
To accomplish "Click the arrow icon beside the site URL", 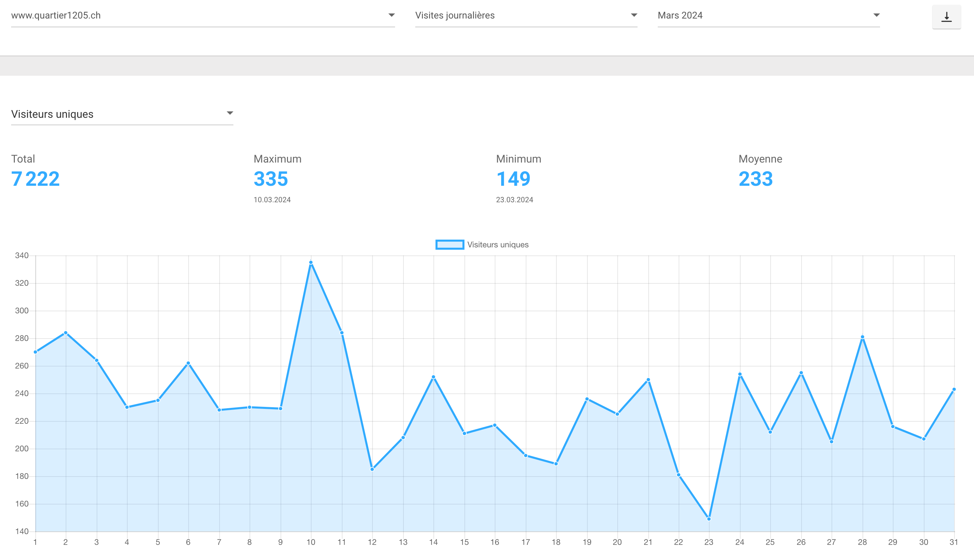I will tap(391, 15).
